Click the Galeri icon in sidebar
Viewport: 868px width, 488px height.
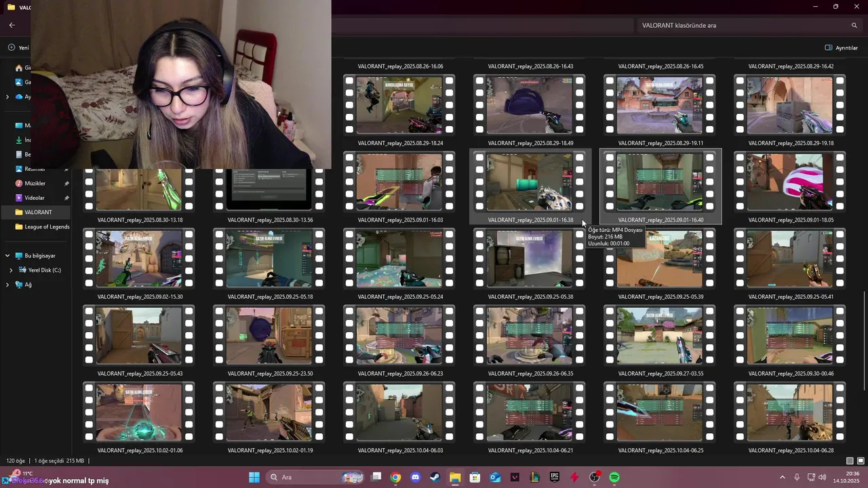[19, 82]
